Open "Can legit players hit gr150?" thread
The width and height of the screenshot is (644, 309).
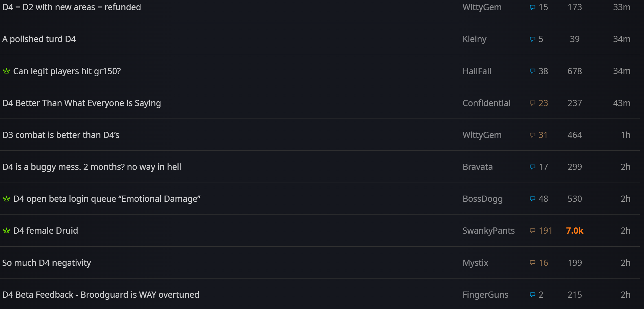click(x=67, y=71)
